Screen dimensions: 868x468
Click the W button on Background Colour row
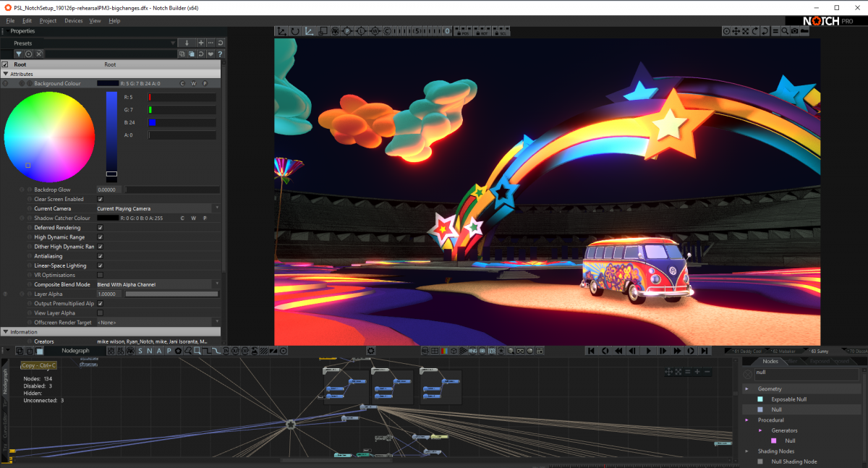[x=193, y=84]
